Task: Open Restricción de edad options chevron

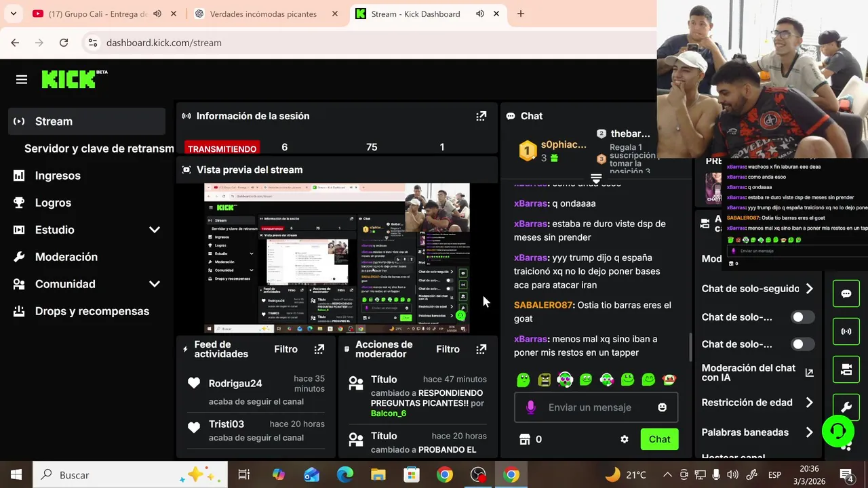Action: coord(809,403)
